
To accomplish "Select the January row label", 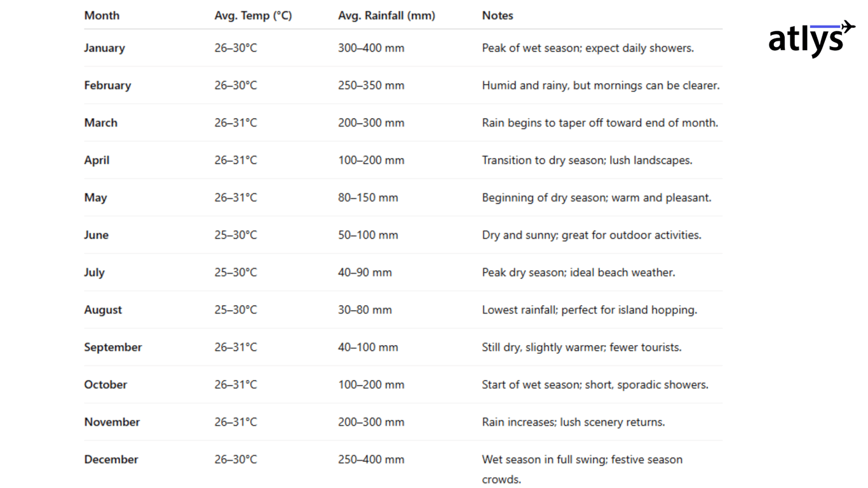I will point(104,48).
